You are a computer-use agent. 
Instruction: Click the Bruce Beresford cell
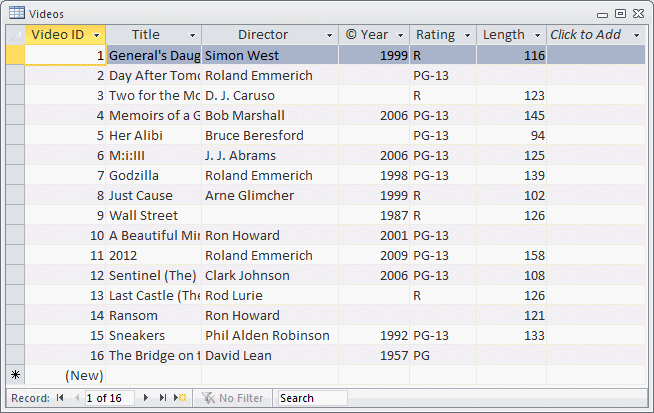tap(270, 135)
